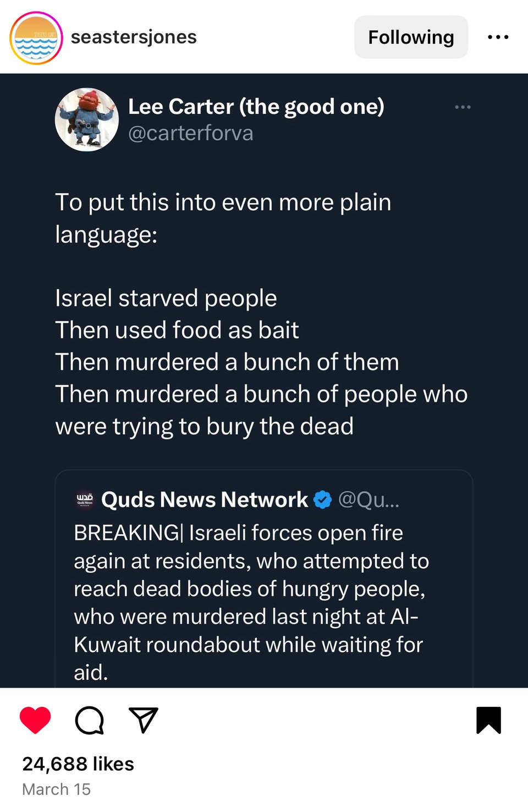Tap Lee Carter's avatar image
528x812 pixels.
point(87,120)
